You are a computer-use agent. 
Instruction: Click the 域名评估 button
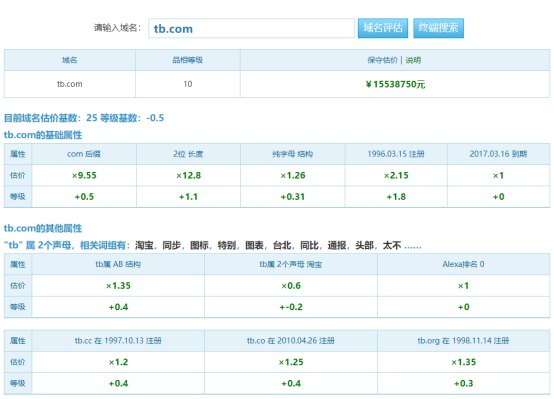click(x=383, y=28)
